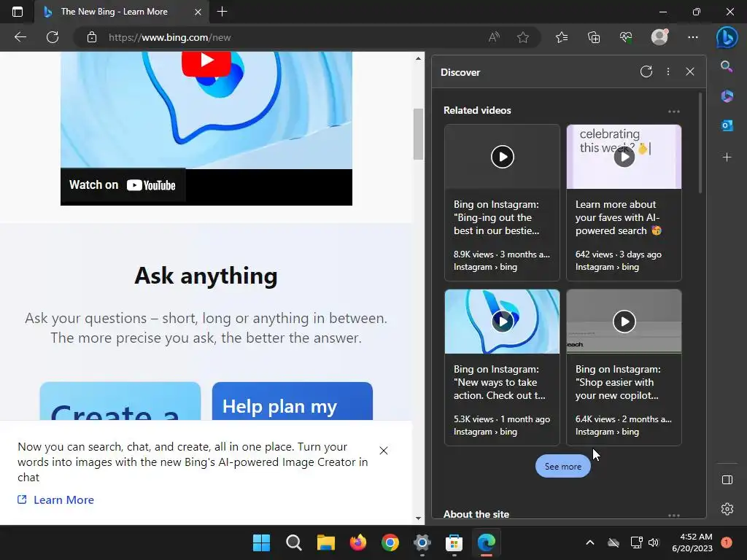
Task: Customize sidebar with plus icon
Action: 727,157
